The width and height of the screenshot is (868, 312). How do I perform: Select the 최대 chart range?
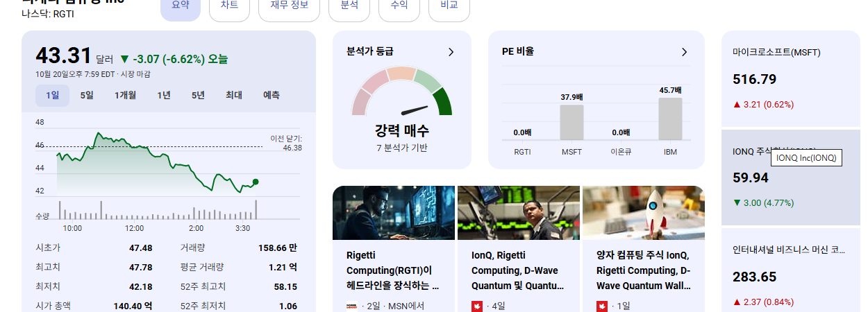pos(234,96)
